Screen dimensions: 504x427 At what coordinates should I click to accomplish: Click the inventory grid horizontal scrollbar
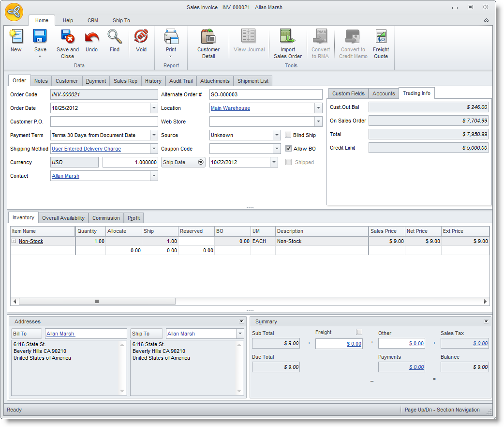(97, 301)
